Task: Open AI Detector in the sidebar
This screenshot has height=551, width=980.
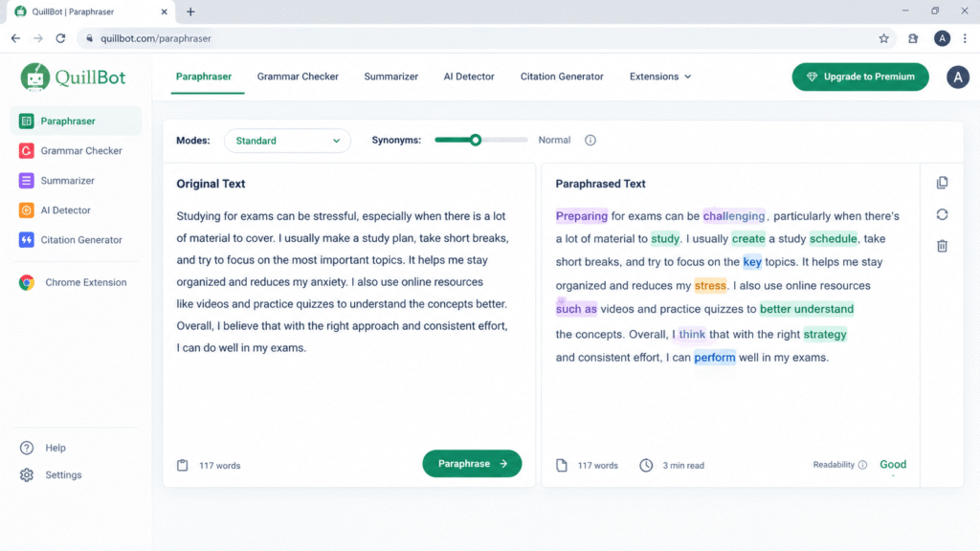Action: click(76, 209)
